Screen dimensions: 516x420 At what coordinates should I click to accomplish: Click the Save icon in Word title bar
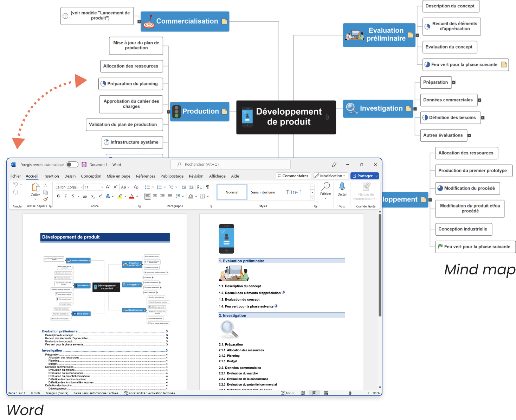tap(84, 165)
